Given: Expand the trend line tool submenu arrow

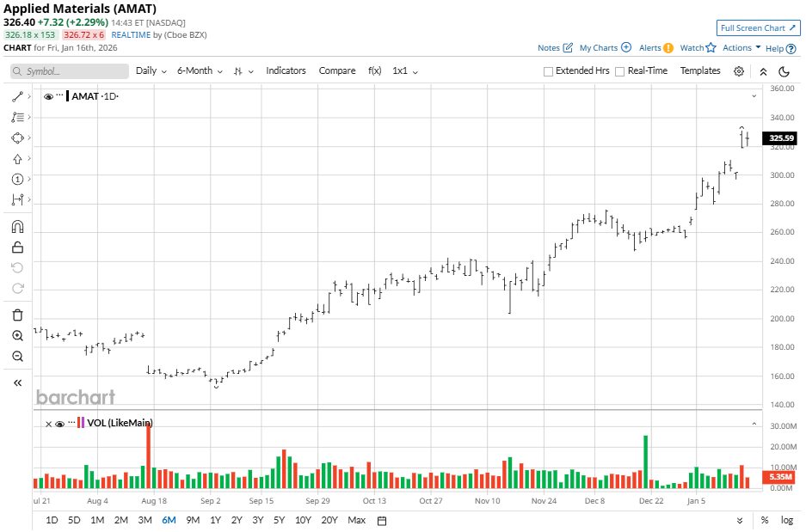Looking at the screenshot, I should point(28,96).
